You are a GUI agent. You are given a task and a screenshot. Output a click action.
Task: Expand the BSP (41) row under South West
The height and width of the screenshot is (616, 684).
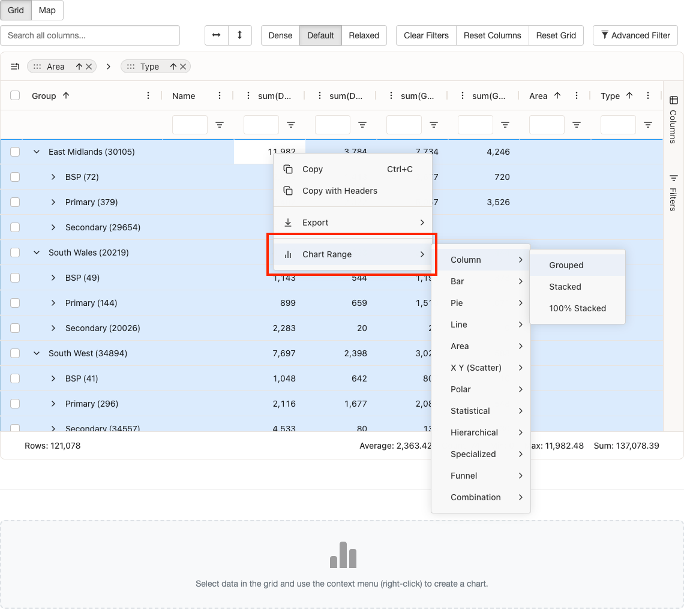click(53, 378)
